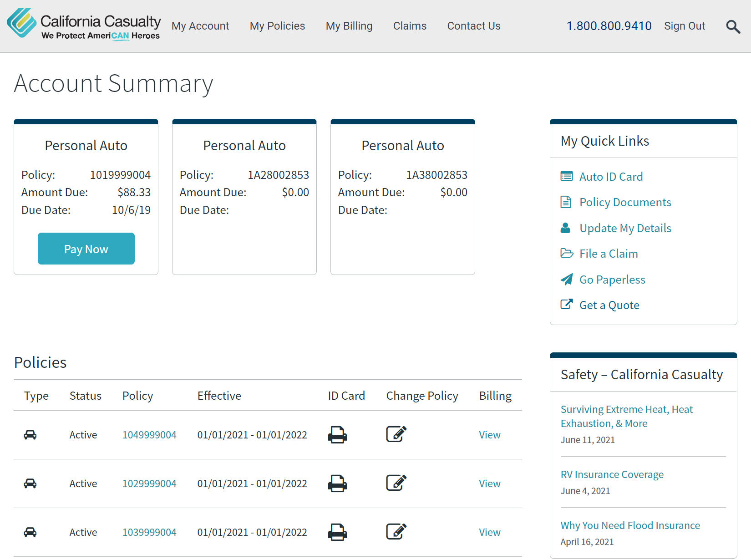
Task: Open the Policy Documents quick link
Action: 625,202
